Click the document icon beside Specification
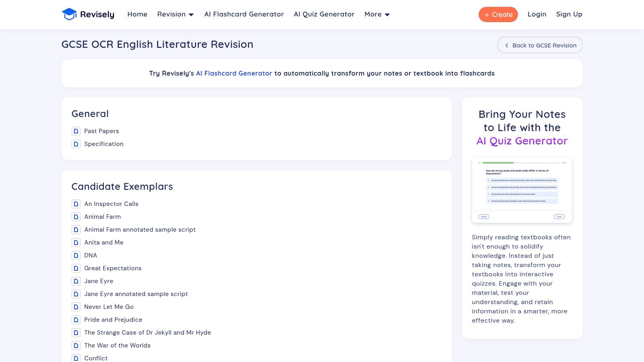Image resolution: width=644 pixels, height=362 pixels. click(x=76, y=144)
